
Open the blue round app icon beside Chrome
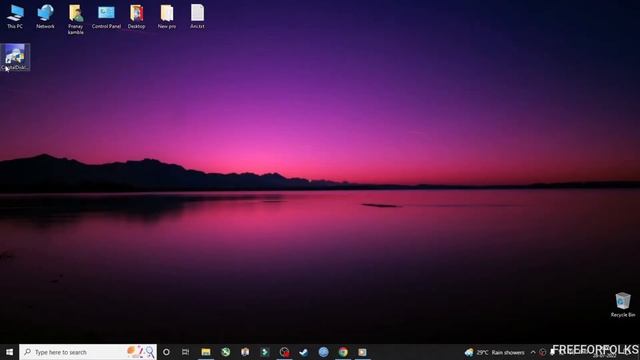tap(323, 352)
